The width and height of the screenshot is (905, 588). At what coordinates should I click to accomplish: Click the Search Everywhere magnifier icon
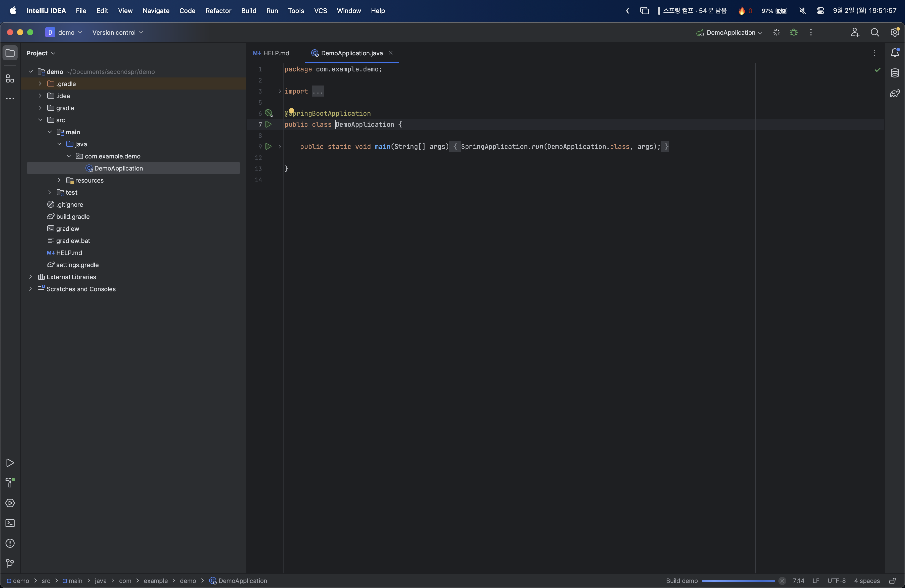pos(875,32)
